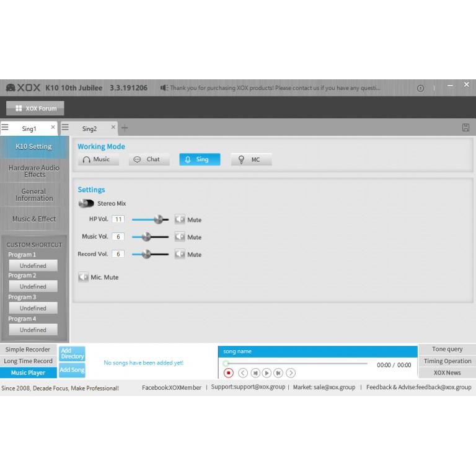
Task: Skip to the next track
Action: click(x=278, y=372)
